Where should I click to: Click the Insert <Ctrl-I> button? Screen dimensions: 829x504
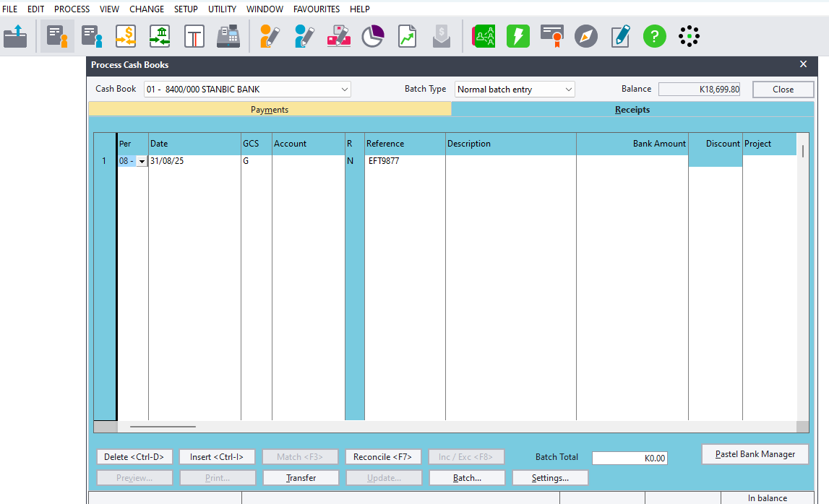click(217, 457)
